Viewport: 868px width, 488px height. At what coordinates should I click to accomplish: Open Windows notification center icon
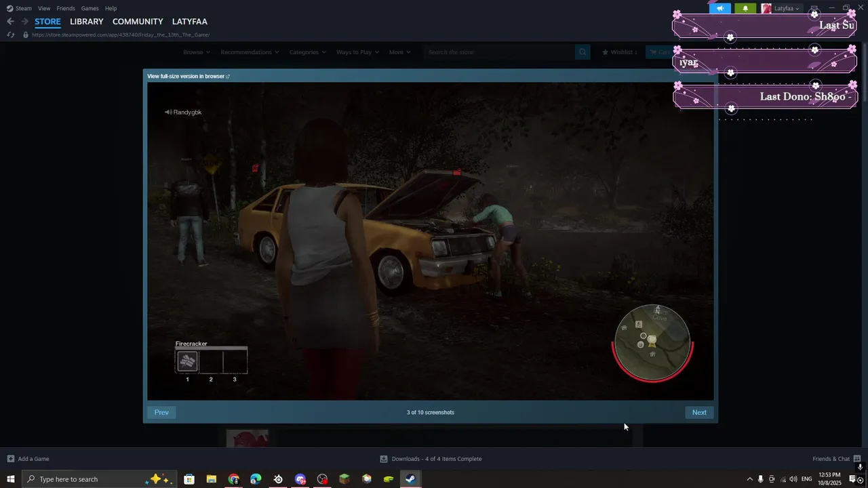(853, 479)
